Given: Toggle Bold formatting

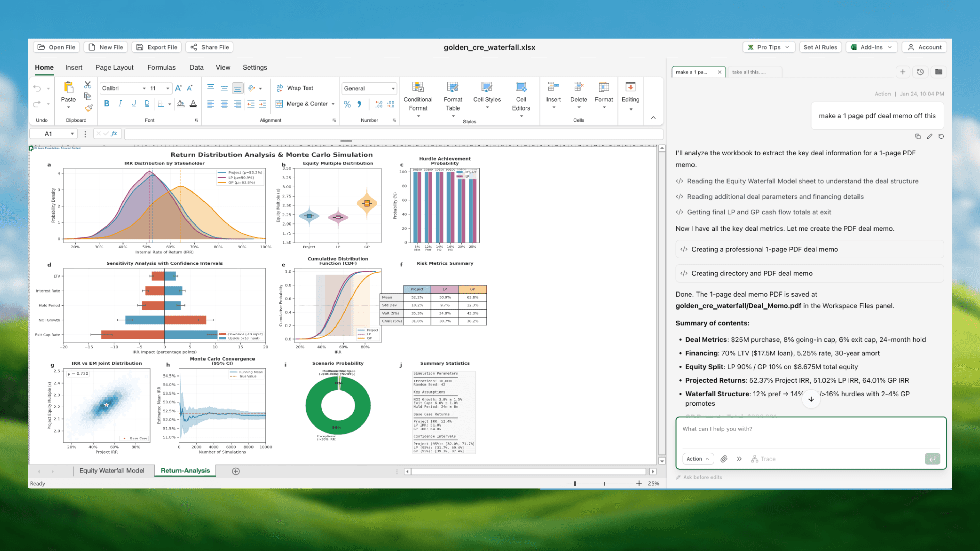Looking at the screenshot, I should [107, 103].
